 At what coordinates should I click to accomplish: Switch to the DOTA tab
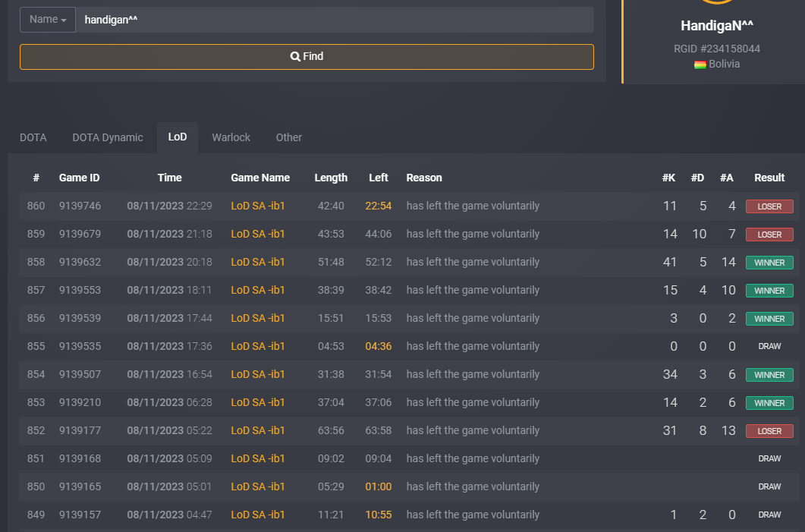click(x=33, y=137)
